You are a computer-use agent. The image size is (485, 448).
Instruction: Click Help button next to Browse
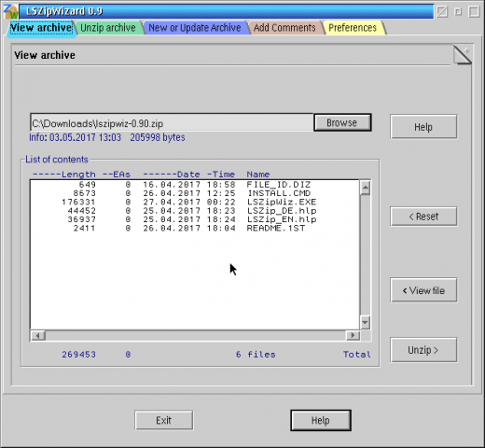(x=423, y=127)
